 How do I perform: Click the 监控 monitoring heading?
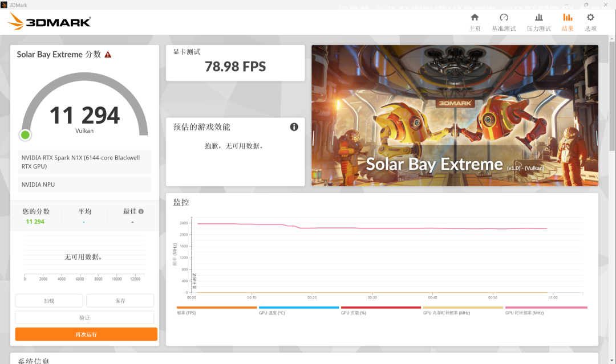(x=181, y=202)
